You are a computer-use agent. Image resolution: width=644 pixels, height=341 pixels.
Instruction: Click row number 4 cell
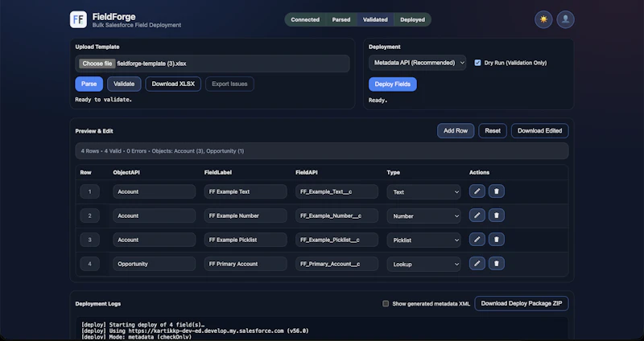tap(89, 264)
